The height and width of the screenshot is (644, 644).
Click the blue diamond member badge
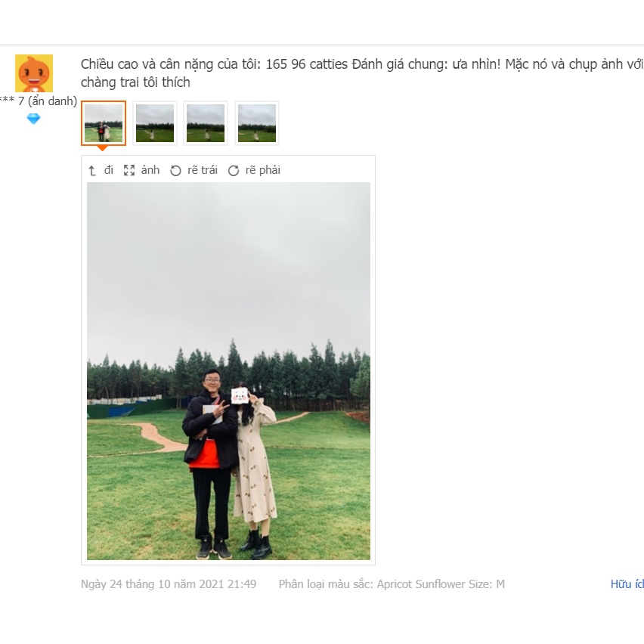point(34,119)
